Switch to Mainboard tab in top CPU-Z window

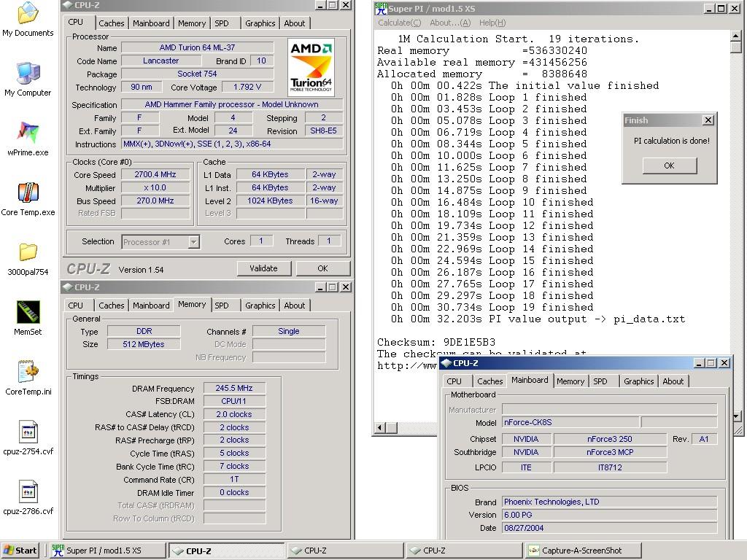pyautogui.click(x=151, y=23)
